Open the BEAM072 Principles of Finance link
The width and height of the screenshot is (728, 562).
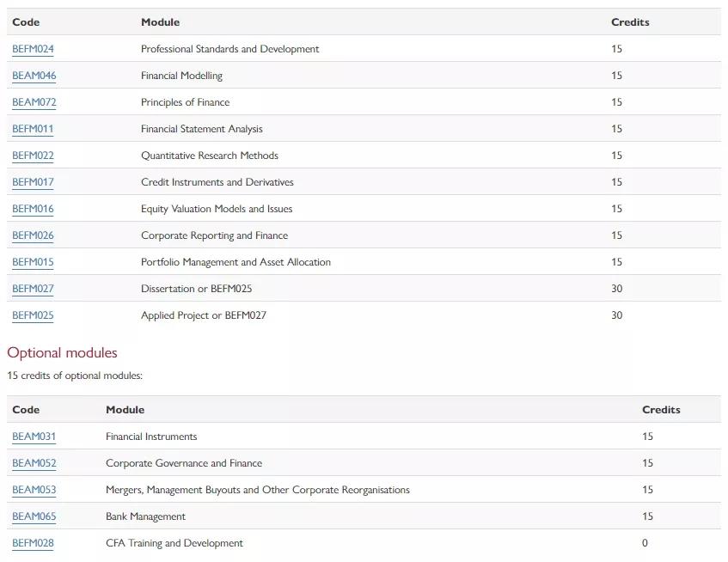[33, 102]
